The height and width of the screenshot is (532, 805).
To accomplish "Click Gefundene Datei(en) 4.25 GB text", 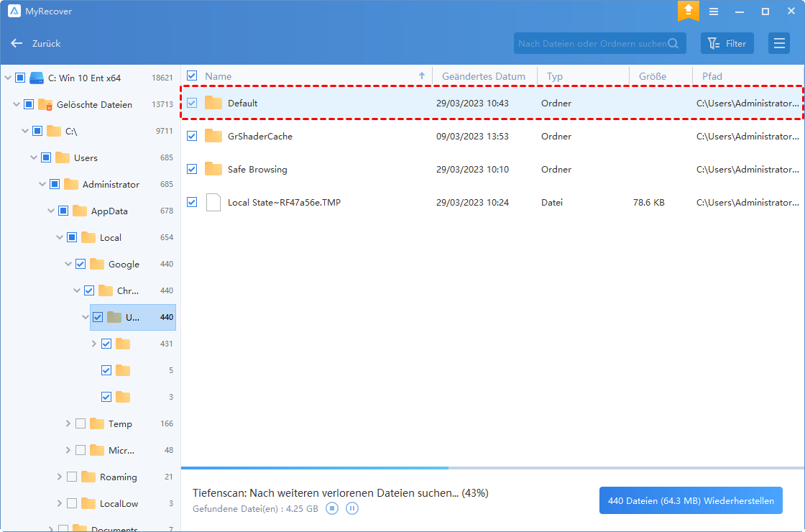I will pos(255,509).
